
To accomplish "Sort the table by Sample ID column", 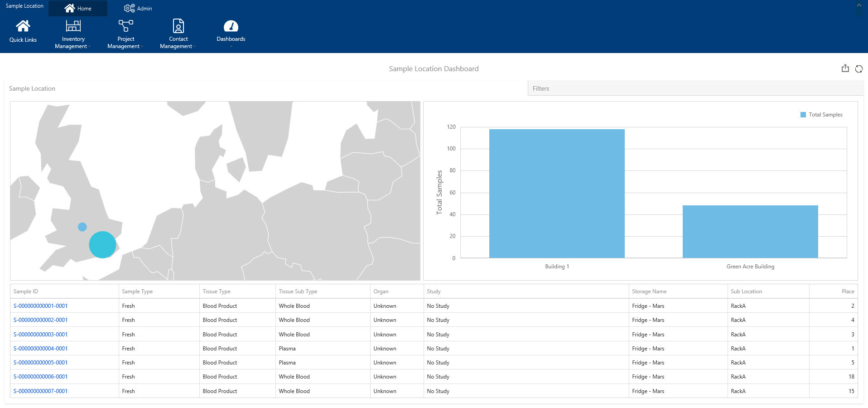I will point(26,291).
